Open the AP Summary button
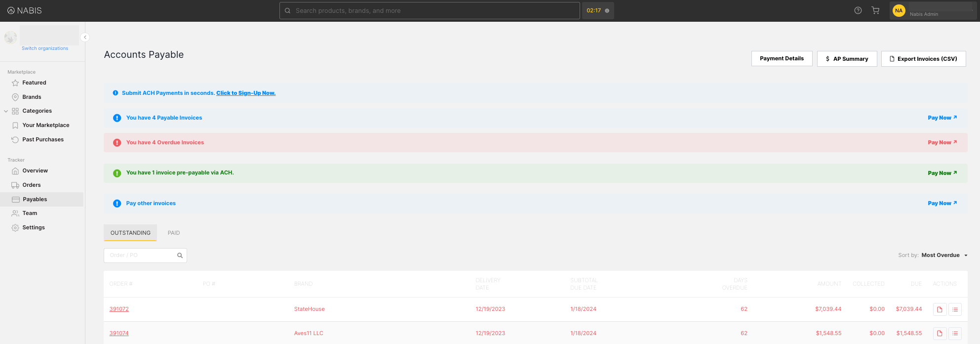Image resolution: width=980 pixels, height=344 pixels. 847,59
